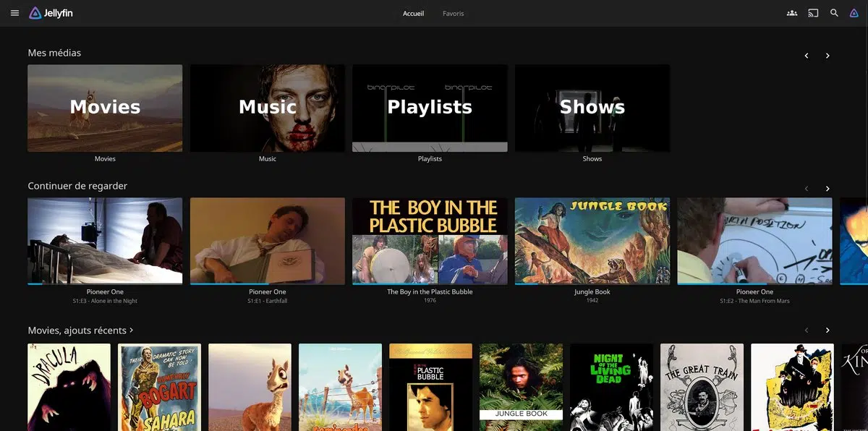Image resolution: width=868 pixels, height=431 pixels.
Task: Open the Movies, ajouts récents section link
Action: click(x=81, y=330)
